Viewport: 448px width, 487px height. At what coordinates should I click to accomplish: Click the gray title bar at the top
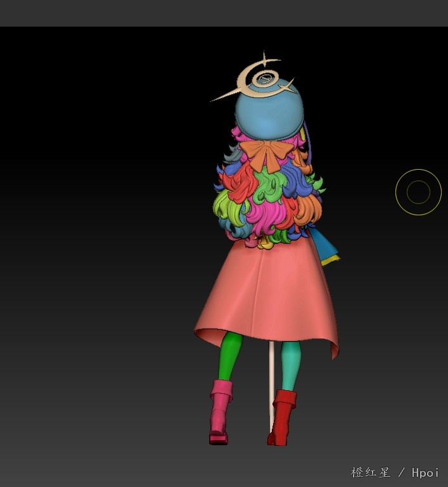coord(224,13)
